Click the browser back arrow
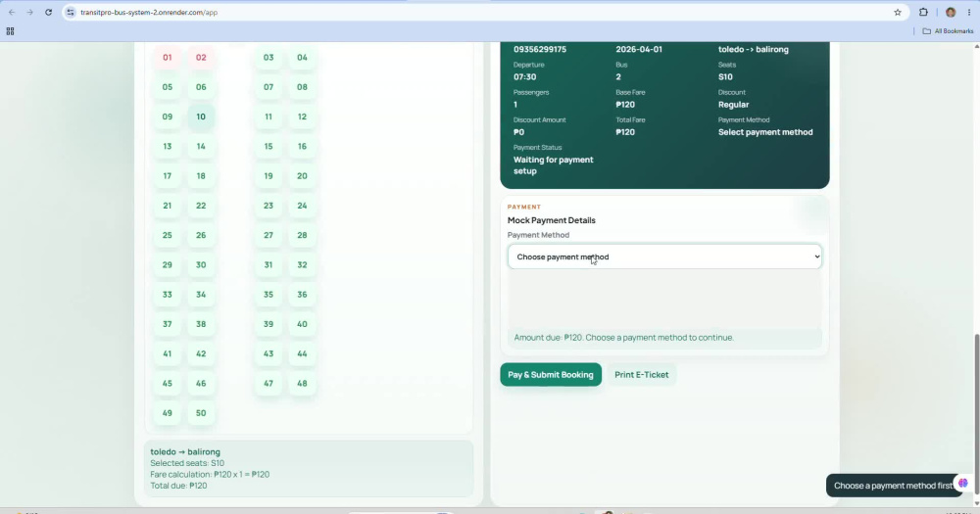Image resolution: width=980 pixels, height=514 pixels. click(12, 12)
